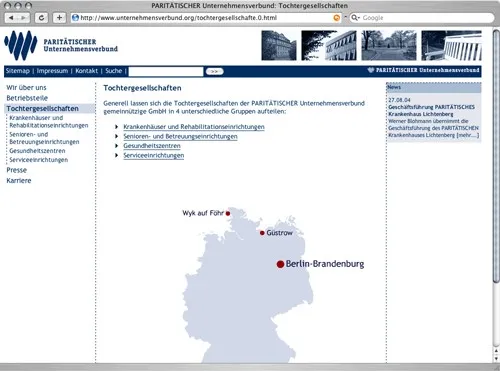This screenshot has width=500, height=371.
Task: Click the globe site icon in address bar
Action: (75, 18)
